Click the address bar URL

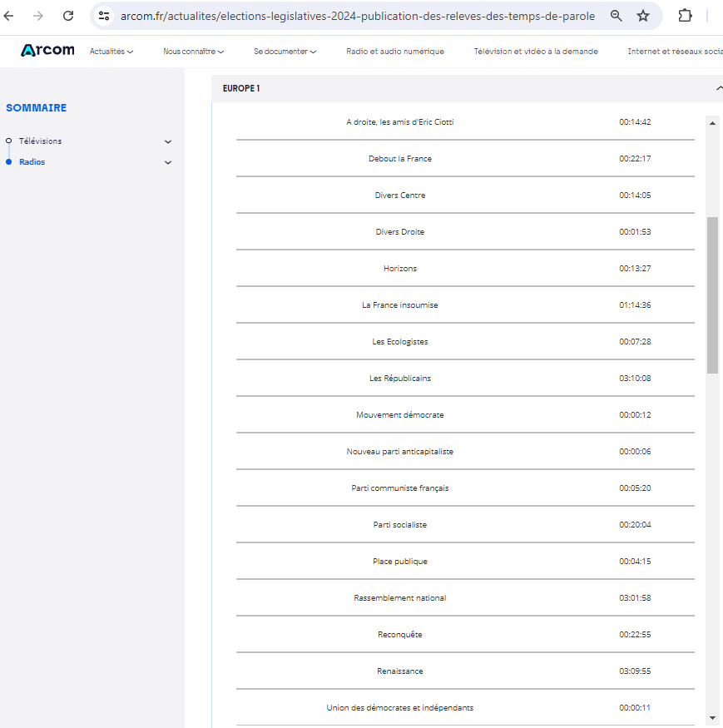click(358, 17)
